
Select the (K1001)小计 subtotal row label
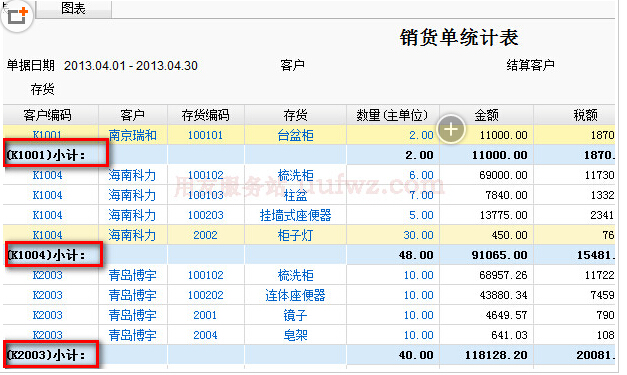pyautogui.click(x=46, y=155)
